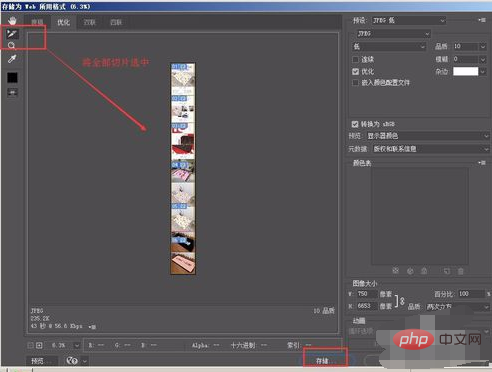The image size is (492, 372).
Task: Select the Zoom tool magnifier
Action: click(x=12, y=46)
